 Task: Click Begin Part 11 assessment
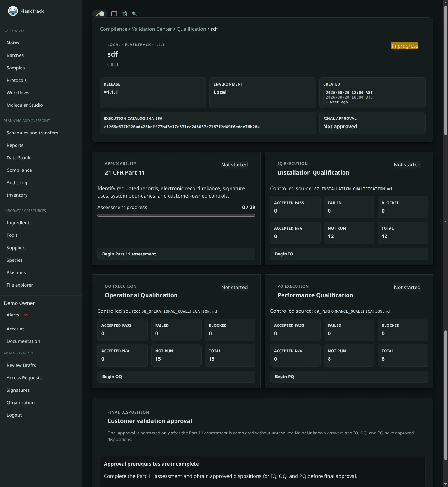click(x=176, y=254)
